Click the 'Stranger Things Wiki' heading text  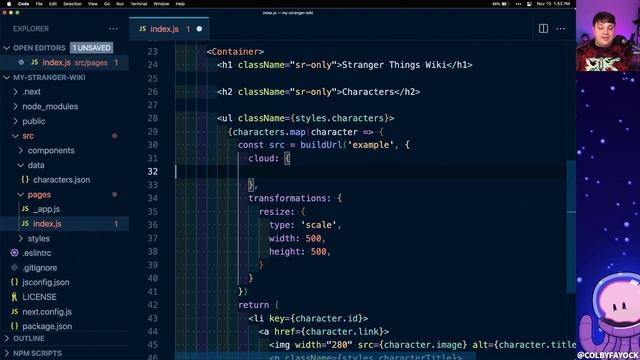394,65
